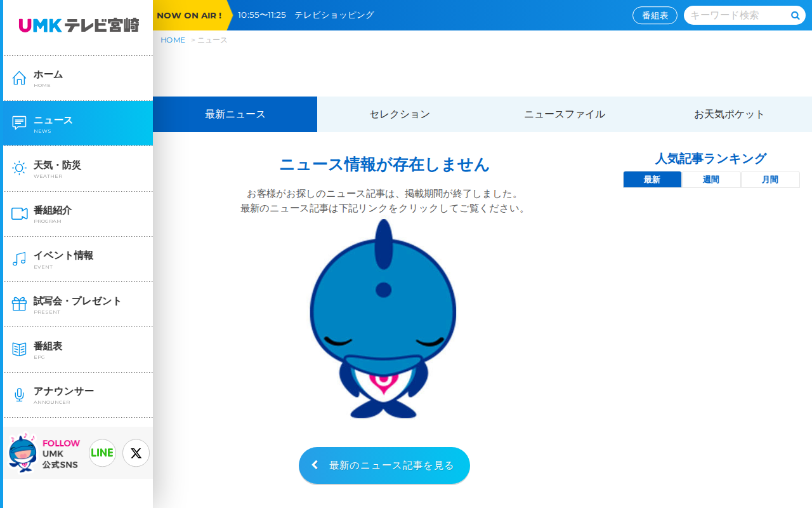Click the microphone announcer icon
Image resolution: width=812 pixels, height=508 pixels.
pos(19,395)
